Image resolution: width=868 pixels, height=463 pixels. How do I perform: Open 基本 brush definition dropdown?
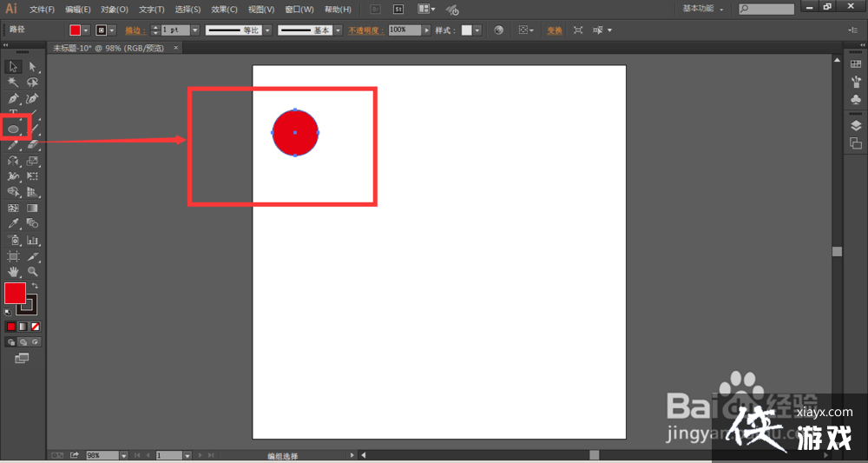tap(338, 30)
